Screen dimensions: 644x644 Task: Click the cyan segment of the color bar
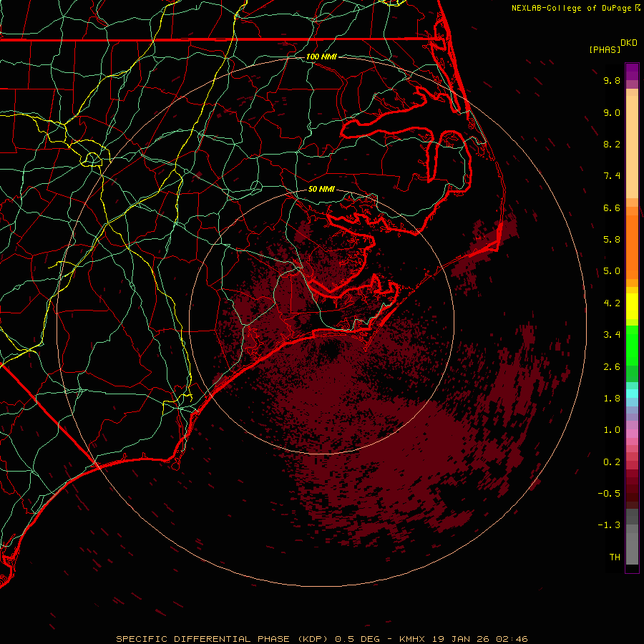coord(632,394)
